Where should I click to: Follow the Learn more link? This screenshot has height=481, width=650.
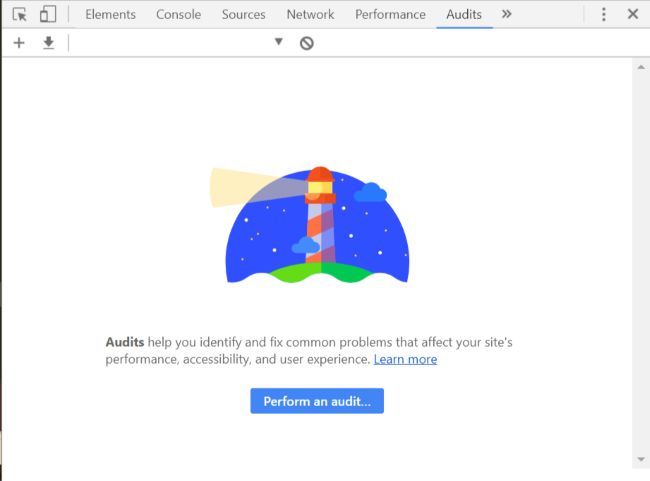405,359
